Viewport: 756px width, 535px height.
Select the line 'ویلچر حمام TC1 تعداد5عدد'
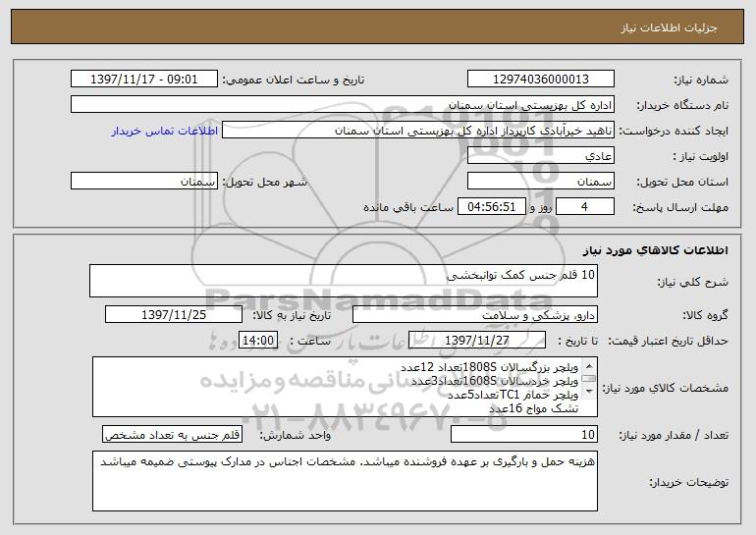pyautogui.click(x=513, y=395)
